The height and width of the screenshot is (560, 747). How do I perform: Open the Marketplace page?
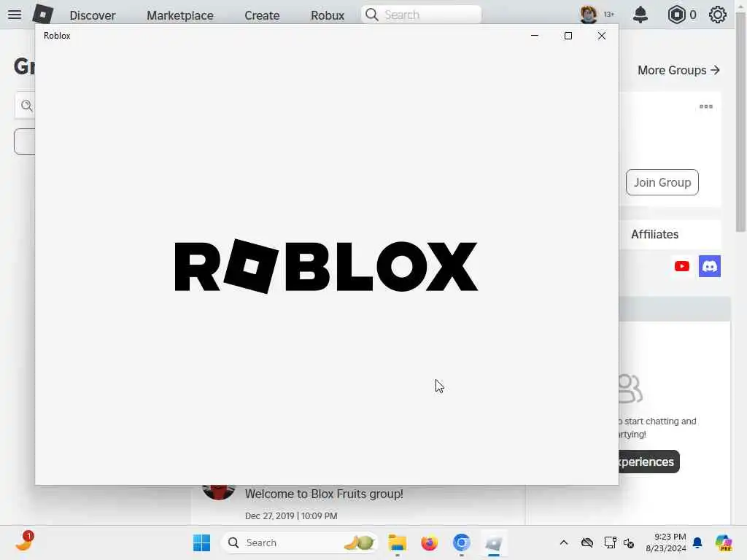pyautogui.click(x=179, y=15)
